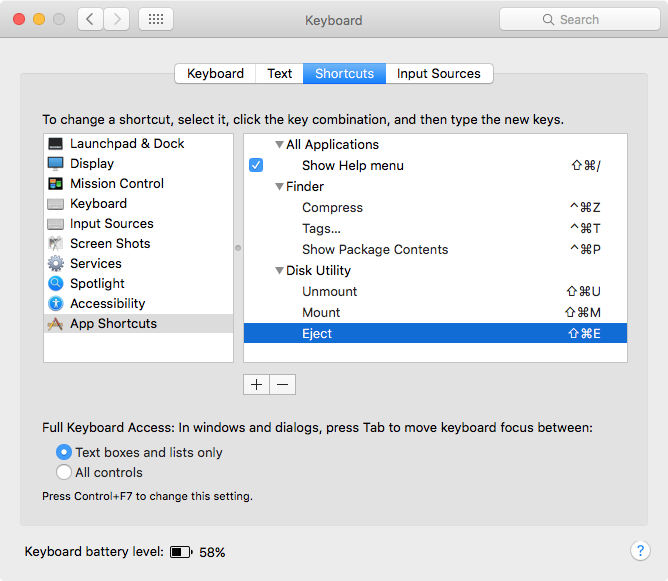
Task: Select the Mission Control category
Action: click(138, 184)
